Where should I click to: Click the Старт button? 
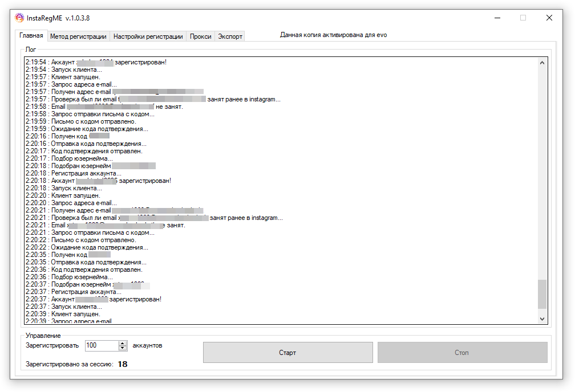(288, 353)
